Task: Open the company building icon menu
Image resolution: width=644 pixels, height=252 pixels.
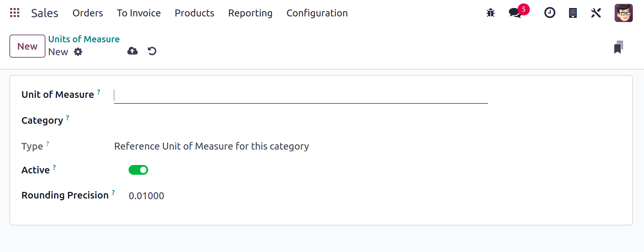Action: 573,13
